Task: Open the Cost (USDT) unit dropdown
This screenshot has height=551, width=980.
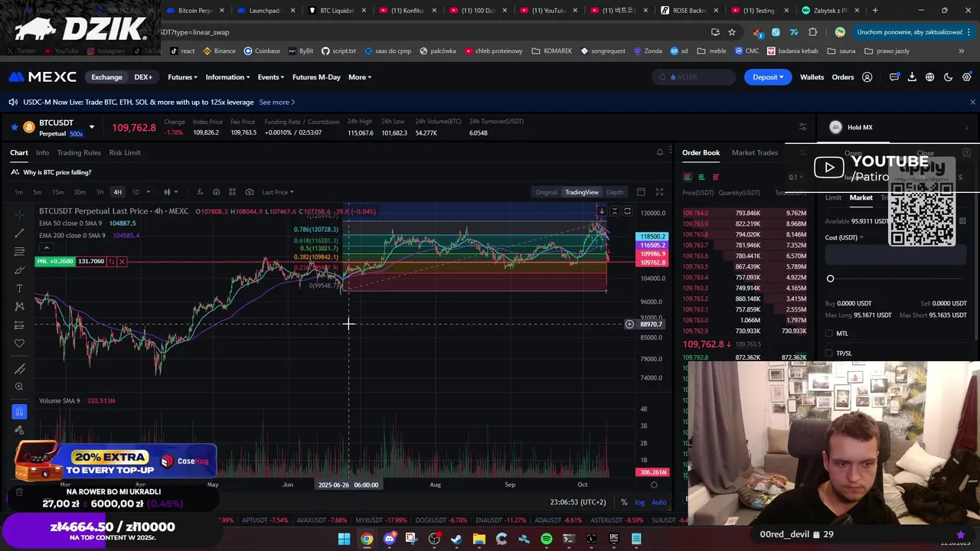Action: [844, 237]
